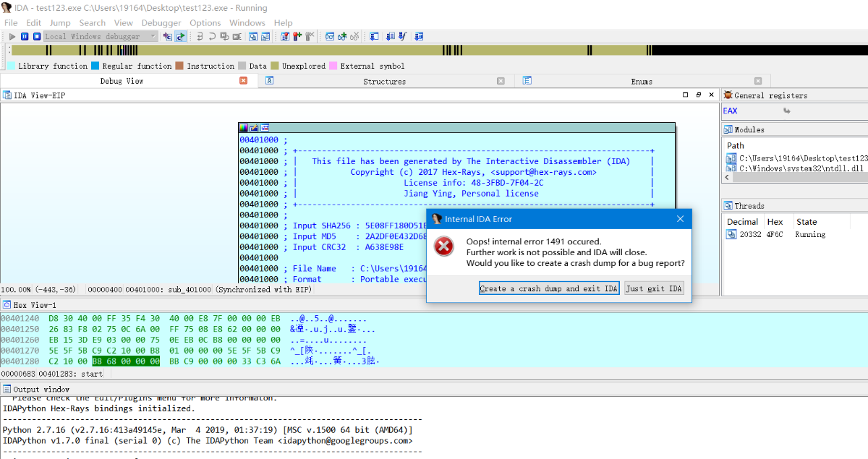Open the Edit menu

tap(34, 22)
